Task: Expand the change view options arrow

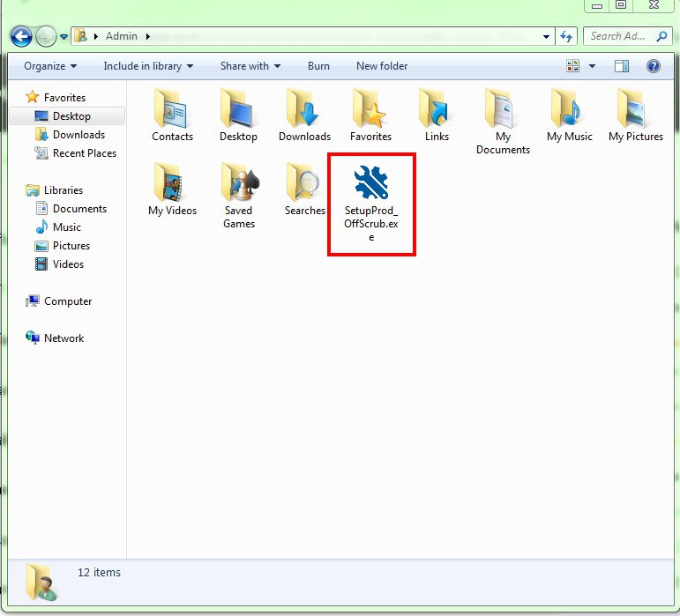Action: 592,66
